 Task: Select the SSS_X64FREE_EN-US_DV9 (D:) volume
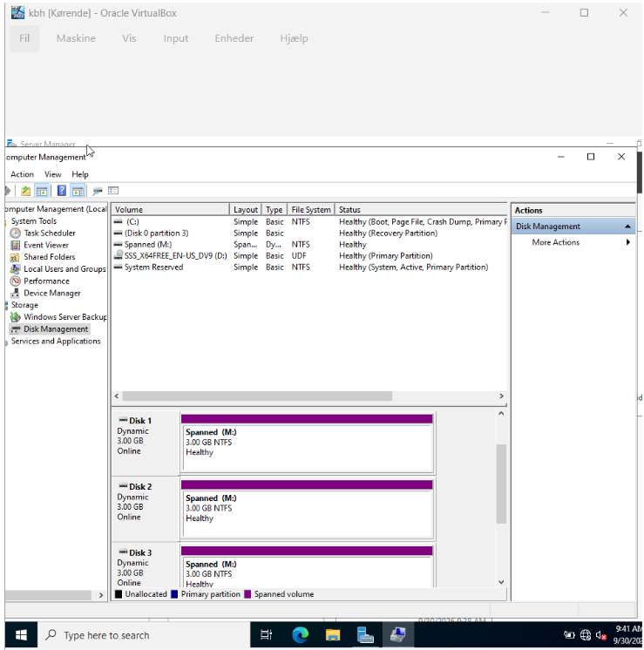click(x=309, y=256)
